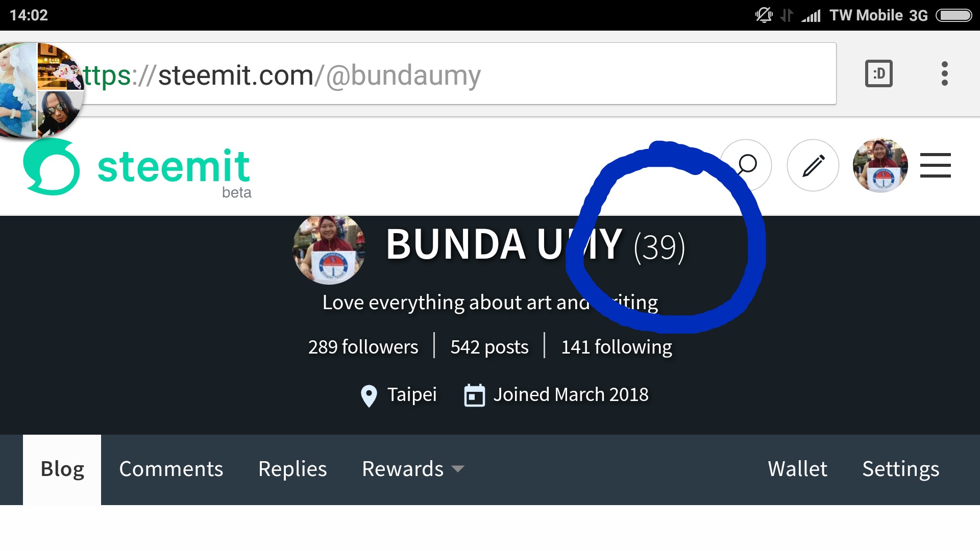The image size is (980, 551).
Task: Go to Settings
Action: [900, 469]
